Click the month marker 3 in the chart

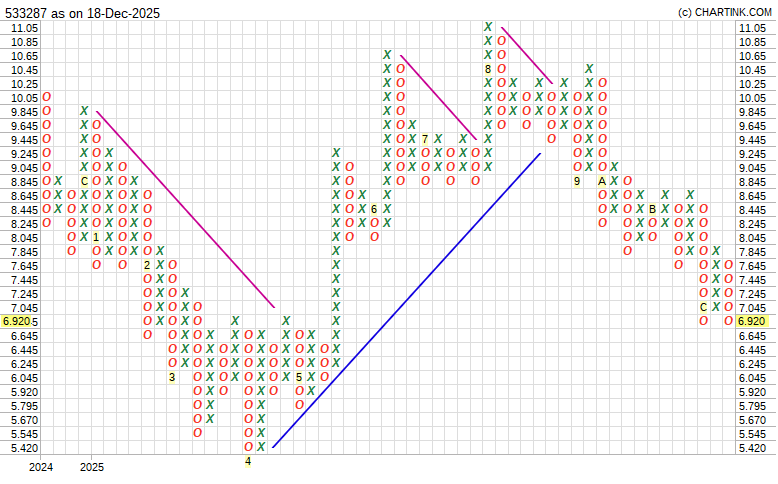[172, 377]
